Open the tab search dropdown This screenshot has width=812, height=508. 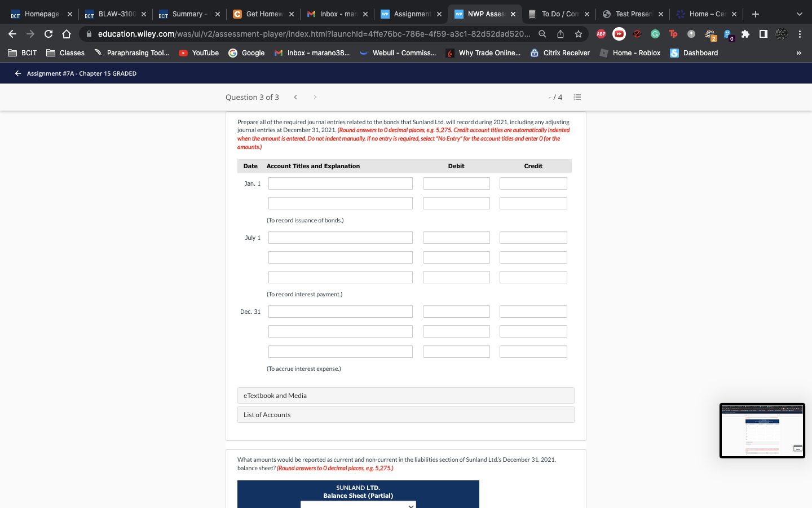tap(799, 14)
